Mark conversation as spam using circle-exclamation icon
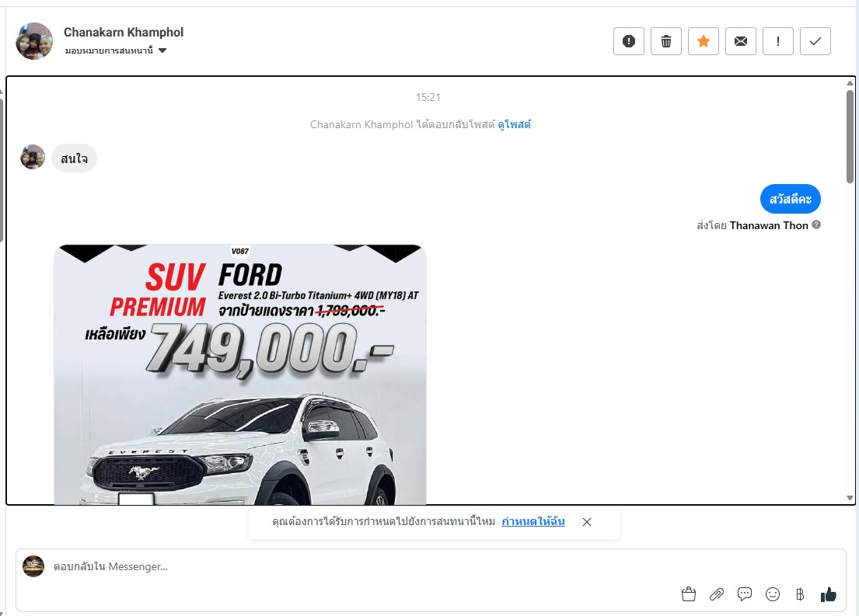 pyautogui.click(x=629, y=41)
